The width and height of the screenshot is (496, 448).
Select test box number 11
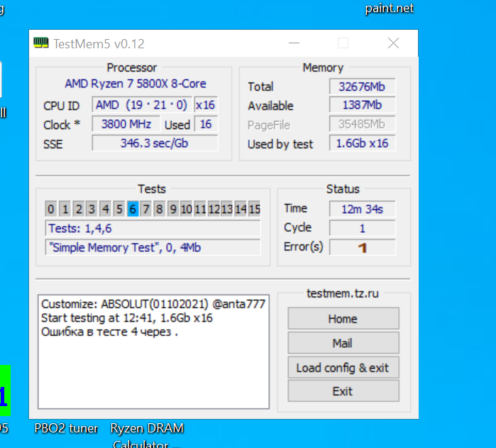[x=200, y=209]
